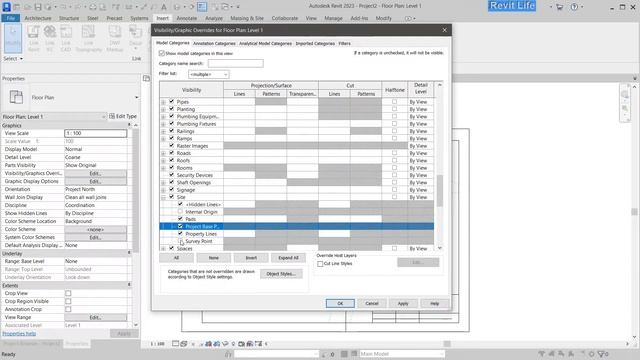Screen dimensions: 640x360
Task: Click the Detail Level icon on view control bar
Action: (x=175, y=344)
